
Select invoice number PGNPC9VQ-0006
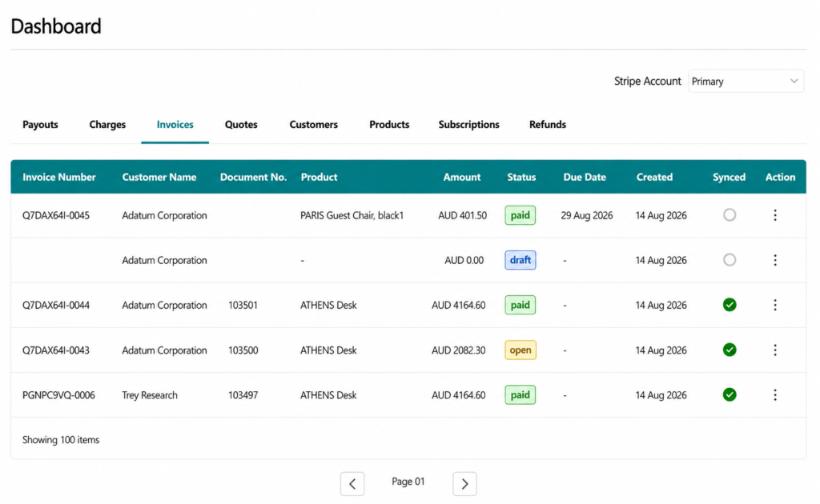coord(58,395)
